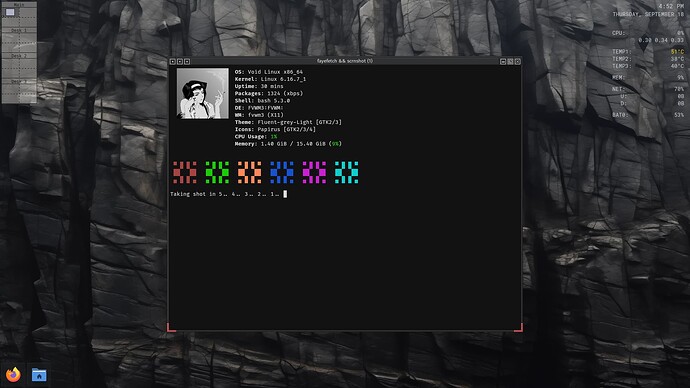Screen dimensions: 690x388
Task: Click the 'Icons: Papirus' line
Action: (x=275, y=129)
